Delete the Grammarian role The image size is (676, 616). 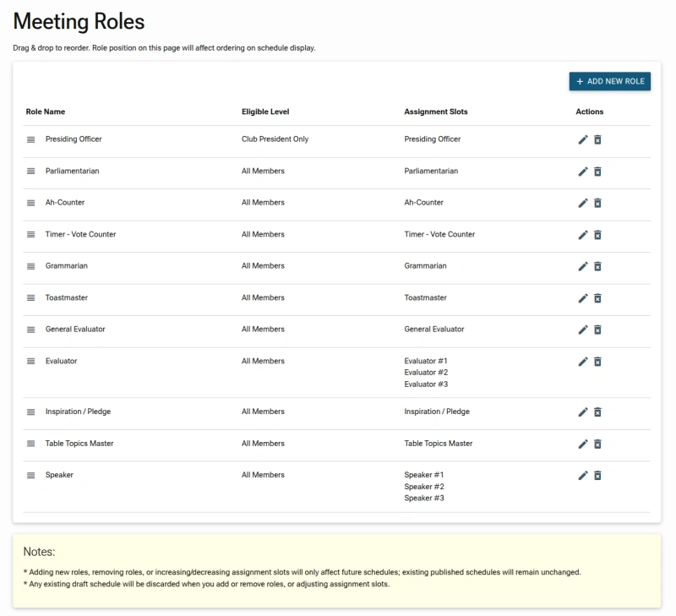(x=597, y=266)
